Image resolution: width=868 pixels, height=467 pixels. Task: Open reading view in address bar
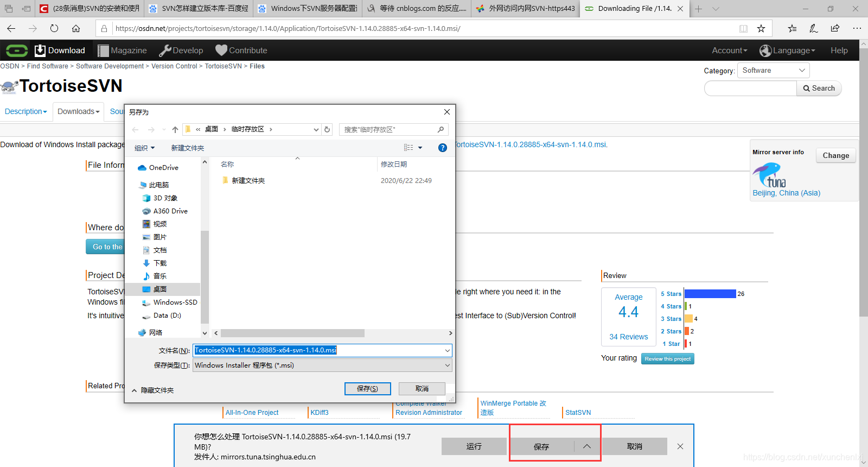pos(743,28)
